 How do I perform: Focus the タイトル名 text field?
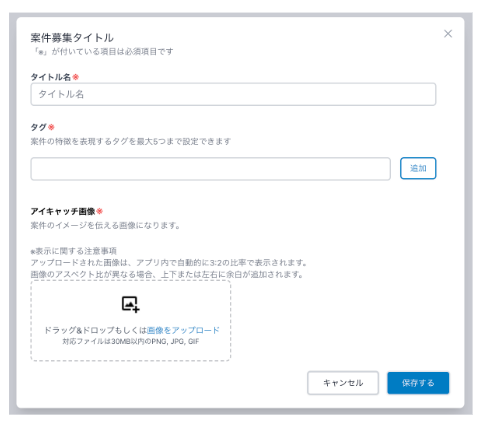point(233,94)
